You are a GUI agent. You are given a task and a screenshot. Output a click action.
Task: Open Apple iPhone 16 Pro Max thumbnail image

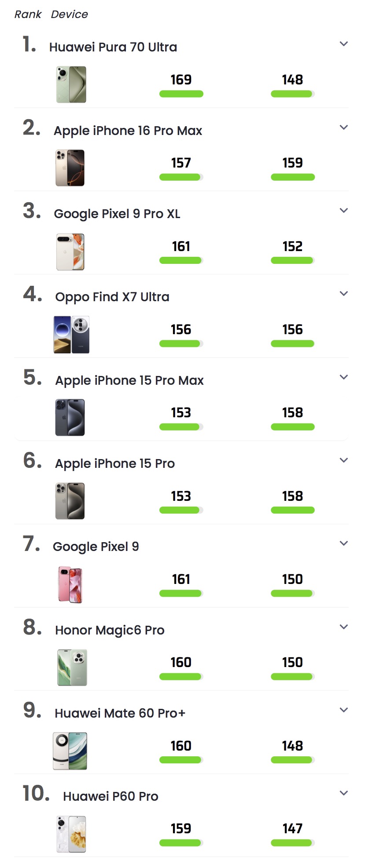click(x=70, y=168)
